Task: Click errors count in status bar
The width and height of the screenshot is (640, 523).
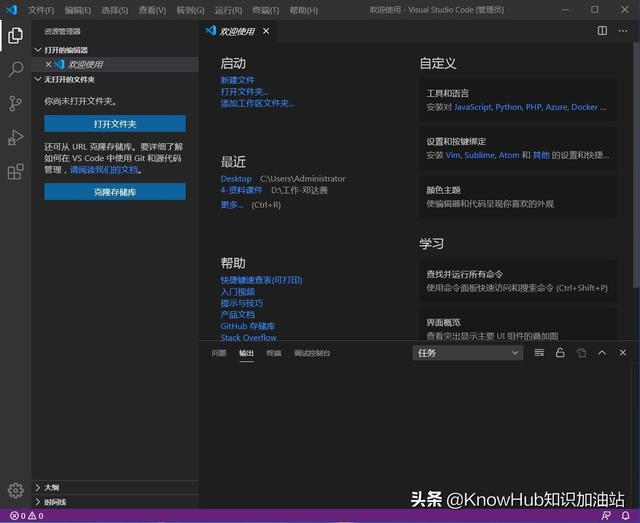Action: (x=18, y=516)
